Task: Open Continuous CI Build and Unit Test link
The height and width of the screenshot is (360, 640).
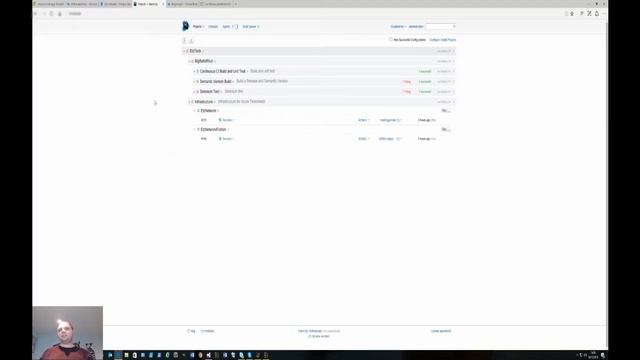Action: point(222,71)
